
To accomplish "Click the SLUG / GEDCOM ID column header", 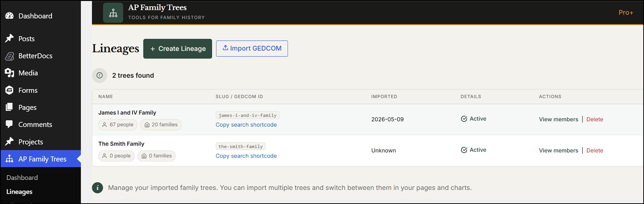I will tap(239, 96).
